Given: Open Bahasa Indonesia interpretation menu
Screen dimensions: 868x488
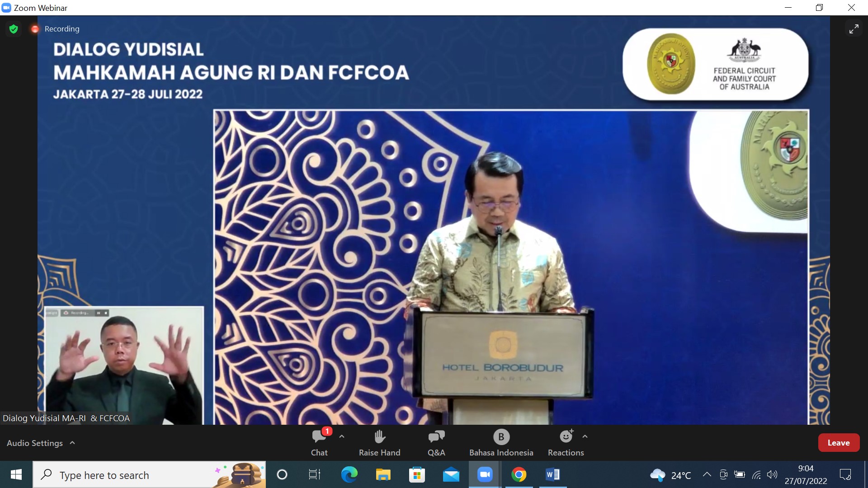Looking at the screenshot, I should [x=501, y=442].
